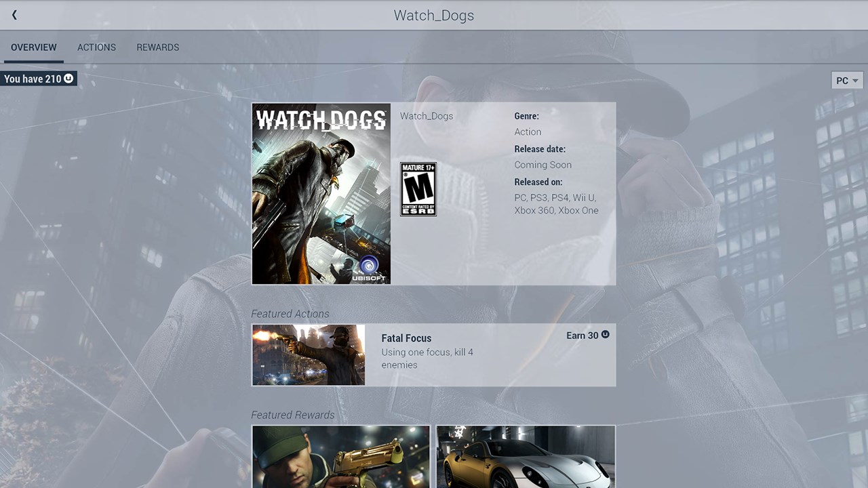868x488 pixels.
Task: Click the Fatal Focus action thumbnail
Action: point(309,355)
